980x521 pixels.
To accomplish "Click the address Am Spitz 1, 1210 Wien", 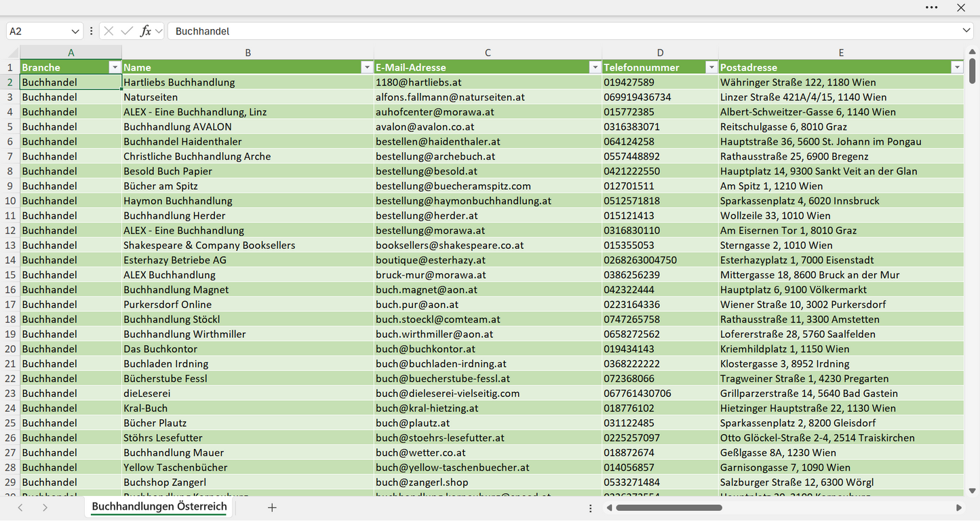I will click(x=841, y=186).
